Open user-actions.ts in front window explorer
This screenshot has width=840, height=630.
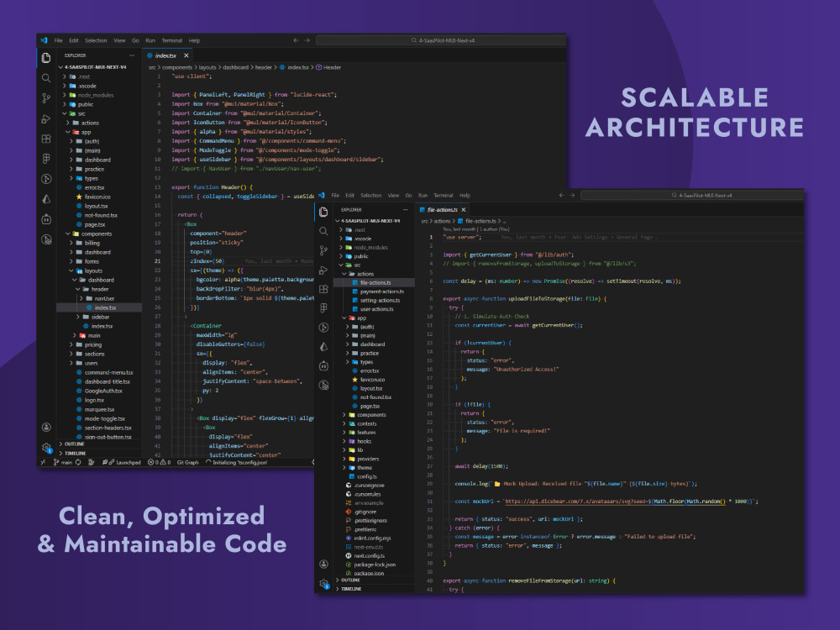[x=375, y=309]
